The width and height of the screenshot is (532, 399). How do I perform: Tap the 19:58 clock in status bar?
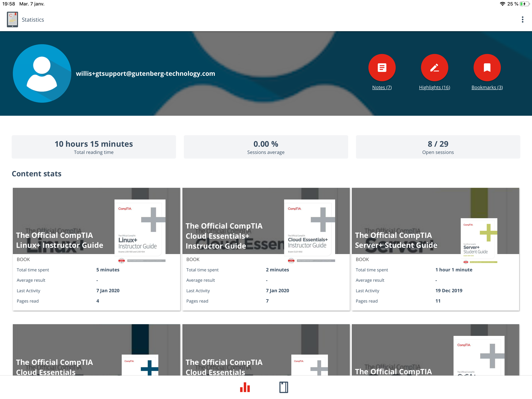click(9, 4)
